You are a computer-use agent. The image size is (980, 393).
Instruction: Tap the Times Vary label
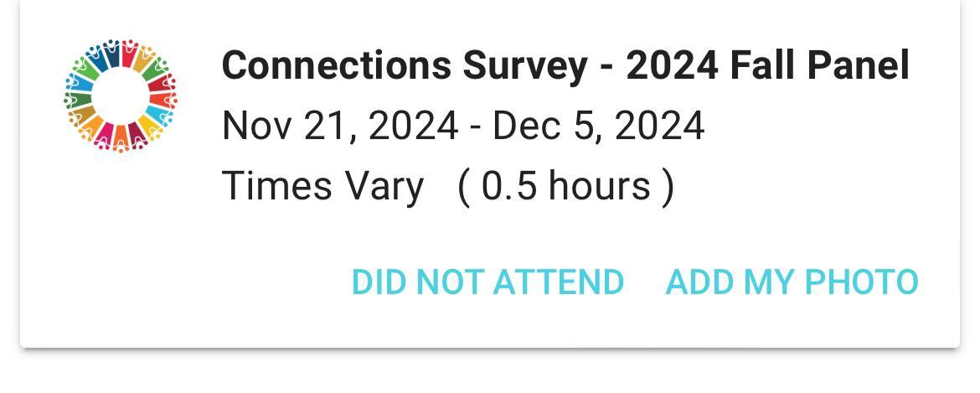point(322,185)
